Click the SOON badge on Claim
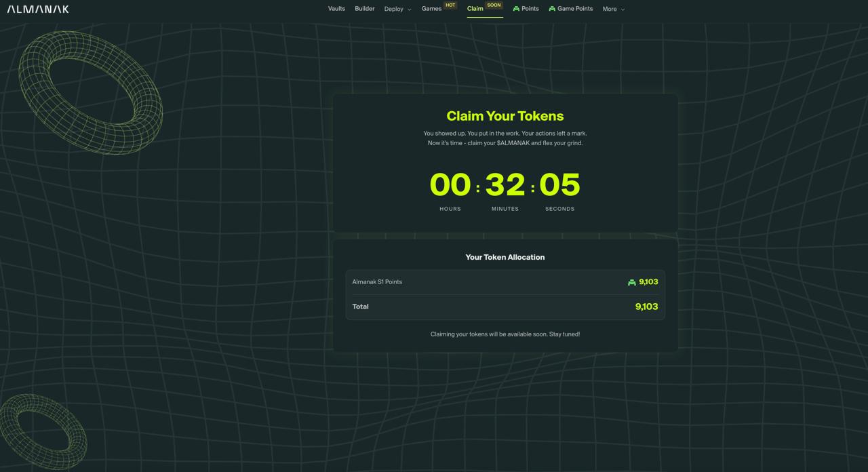868x472 pixels. 494,5
